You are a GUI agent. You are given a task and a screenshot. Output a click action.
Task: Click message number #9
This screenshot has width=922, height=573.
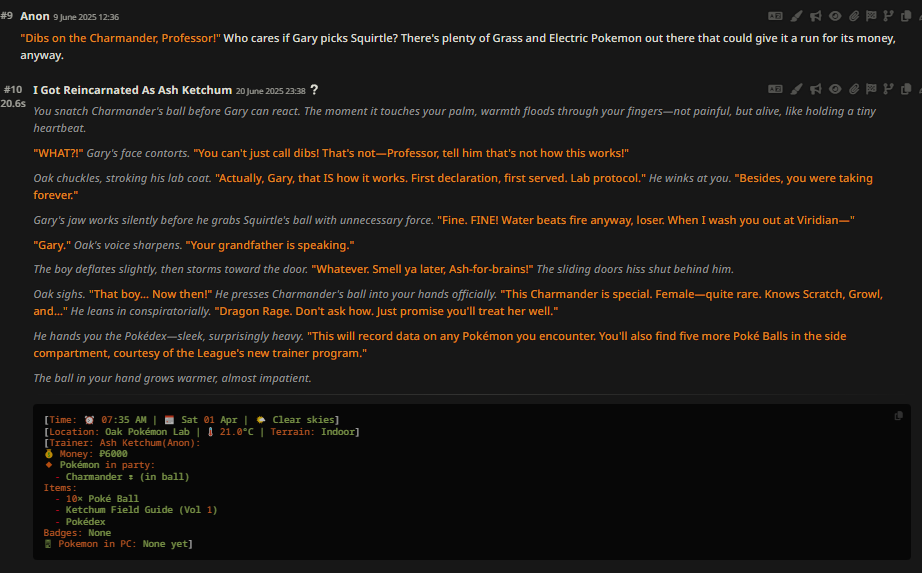7,16
